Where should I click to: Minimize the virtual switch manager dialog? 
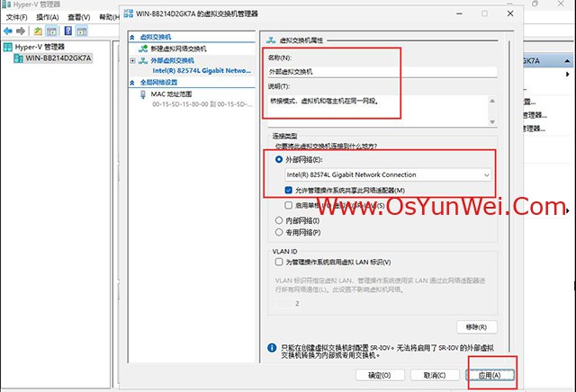click(459, 13)
